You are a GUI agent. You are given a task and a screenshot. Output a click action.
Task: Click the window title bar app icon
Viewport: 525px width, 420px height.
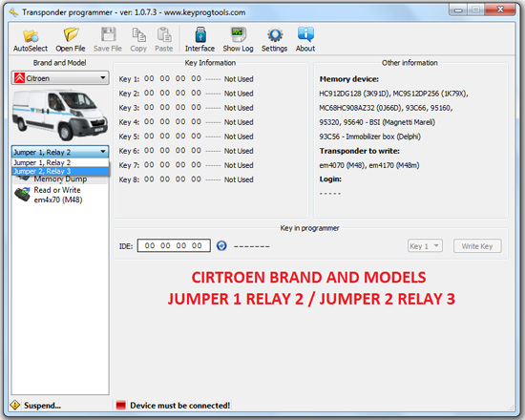tap(13, 12)
